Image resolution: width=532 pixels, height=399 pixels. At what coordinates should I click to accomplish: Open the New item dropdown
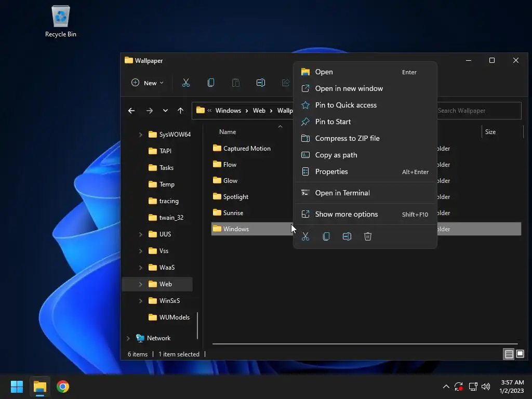147,83
